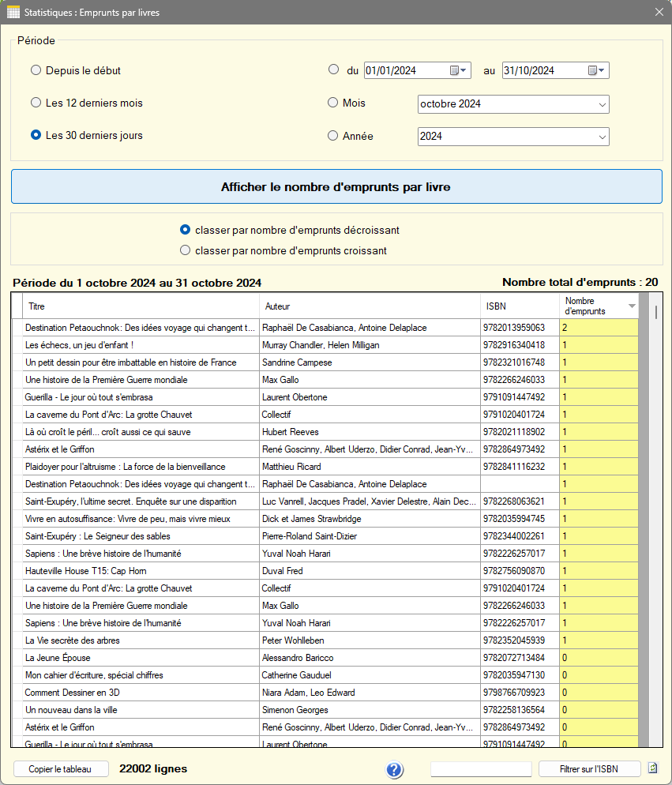
Task: Click the table's vertical scrollbar thumb
Action: coord(656,313)
